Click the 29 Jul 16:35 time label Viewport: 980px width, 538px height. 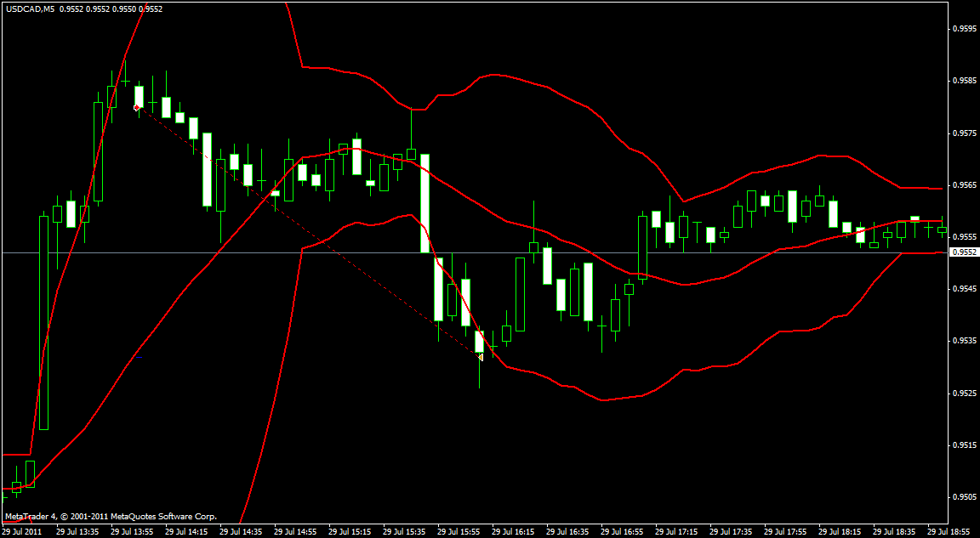tap(568, 532)
